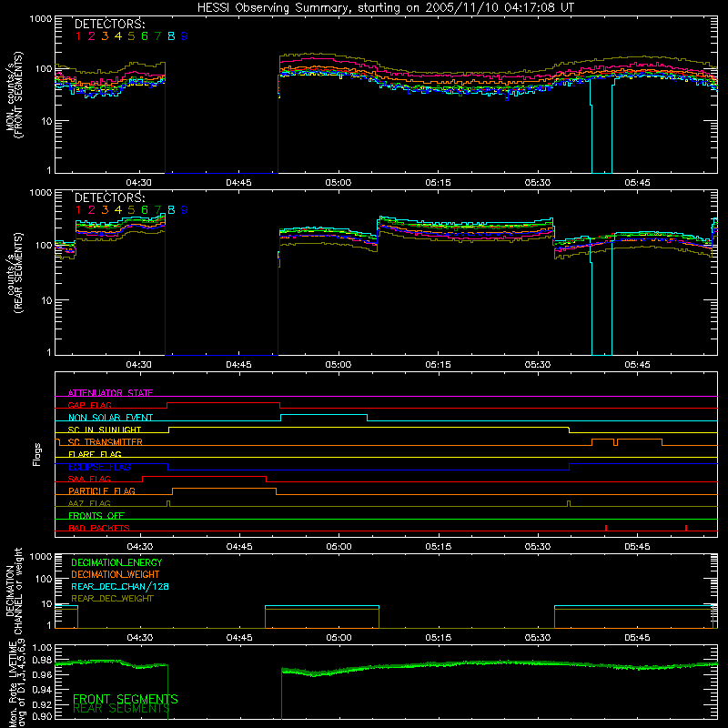Click the 05:00 tick under the front segments plot
The image size is (728, 728).
339,183
